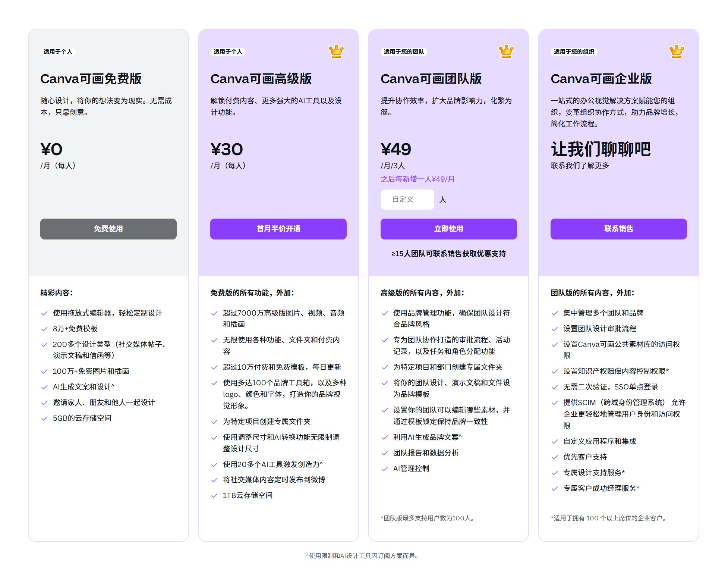Click the 精彩内容： heading
Image resolution: width=728 pixels, height=567 pixels.
coord(57,293)
